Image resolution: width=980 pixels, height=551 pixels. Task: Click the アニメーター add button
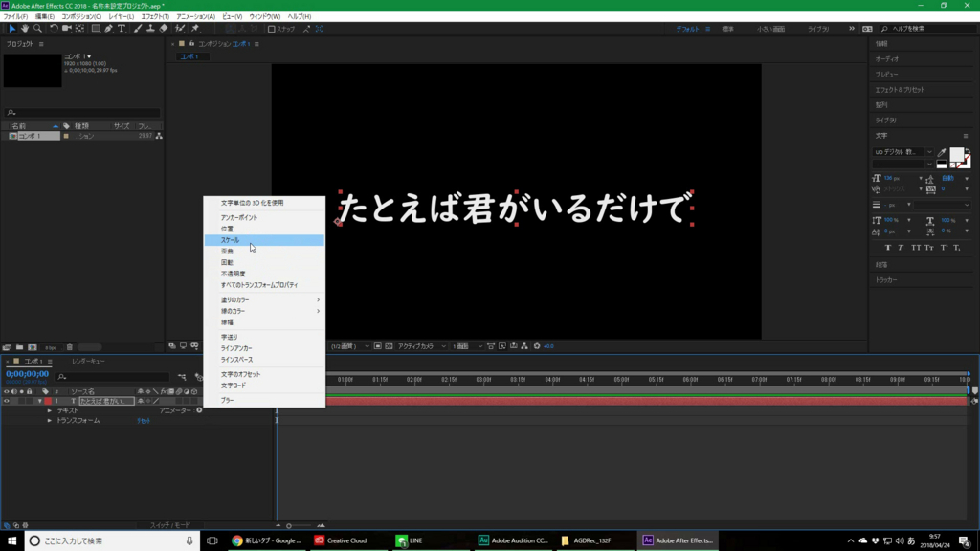pyautogui.click(x=199, y=410)
